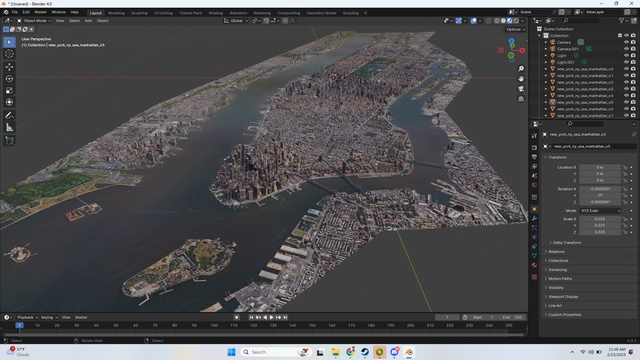The image size is (640, 360).
Task: Open the Material properties tab
Action: tap(534, 265)
